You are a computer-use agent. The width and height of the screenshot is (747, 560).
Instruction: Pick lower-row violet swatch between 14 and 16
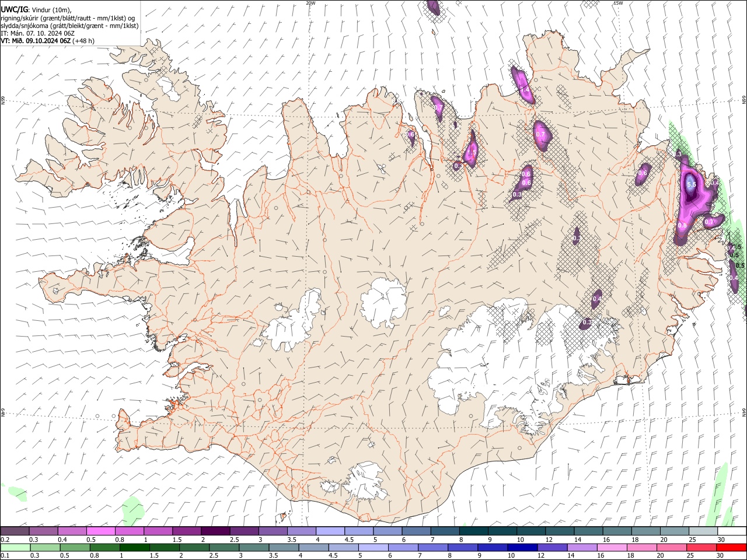(582, 547)
